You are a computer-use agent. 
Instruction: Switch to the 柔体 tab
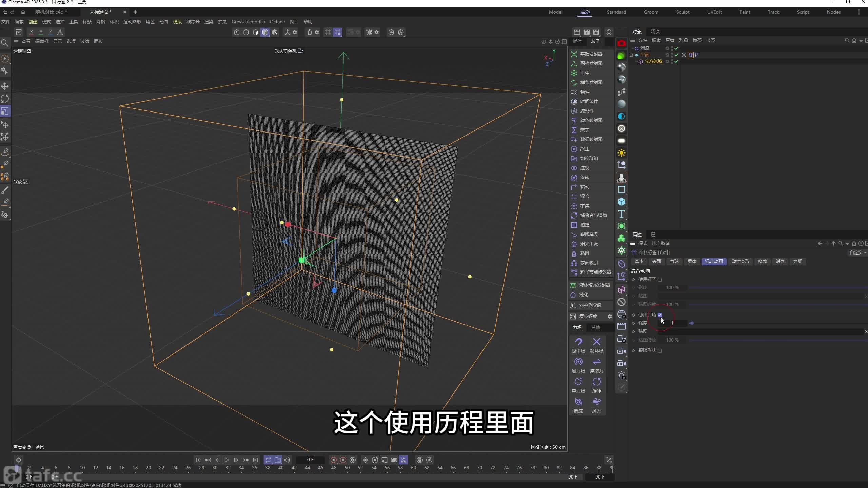[x=692, y=261]
